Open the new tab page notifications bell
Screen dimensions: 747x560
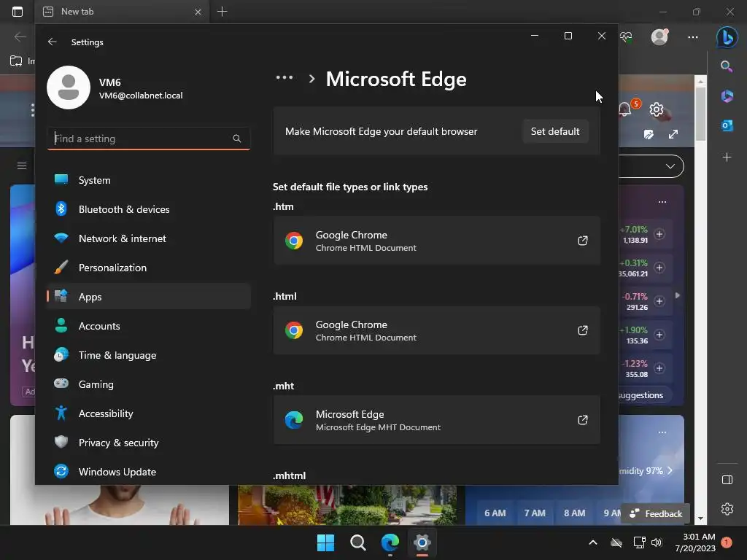[x=624, y=109]
